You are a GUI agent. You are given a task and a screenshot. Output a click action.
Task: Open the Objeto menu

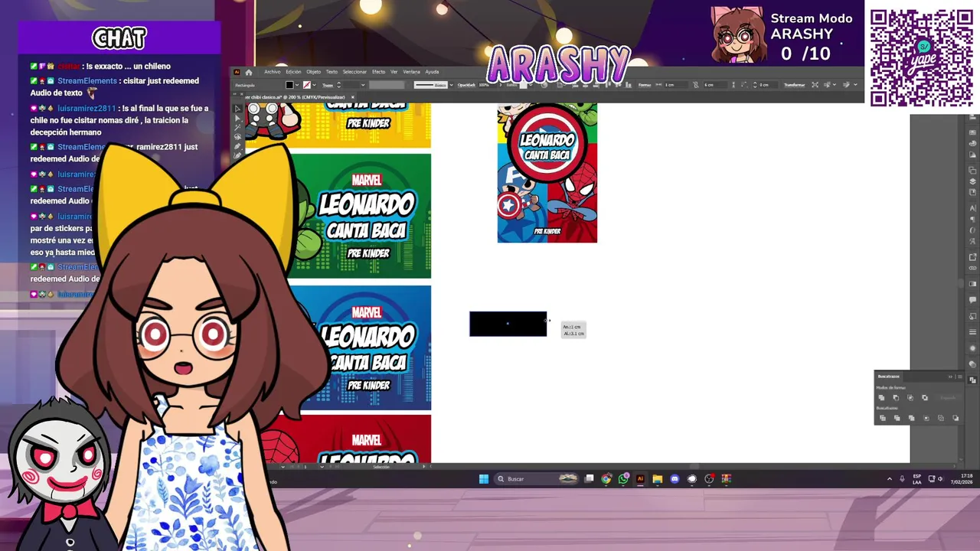[x=314, y=72]
